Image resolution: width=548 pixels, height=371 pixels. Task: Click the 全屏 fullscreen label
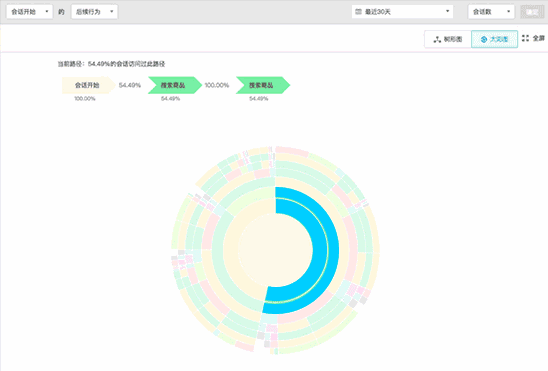pos(539,38)
